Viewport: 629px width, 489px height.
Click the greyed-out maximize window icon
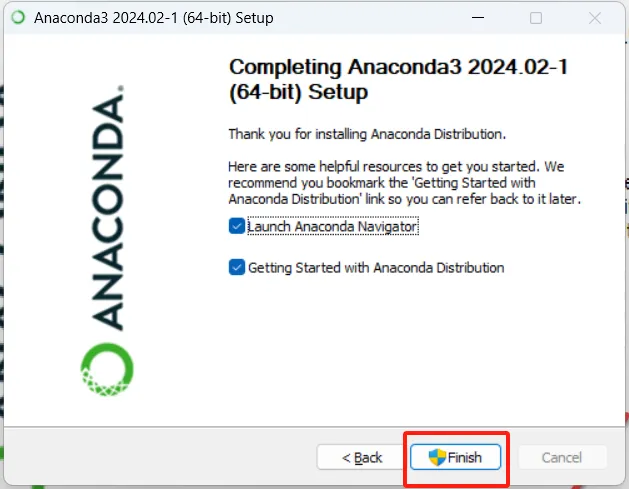(536, 18)
